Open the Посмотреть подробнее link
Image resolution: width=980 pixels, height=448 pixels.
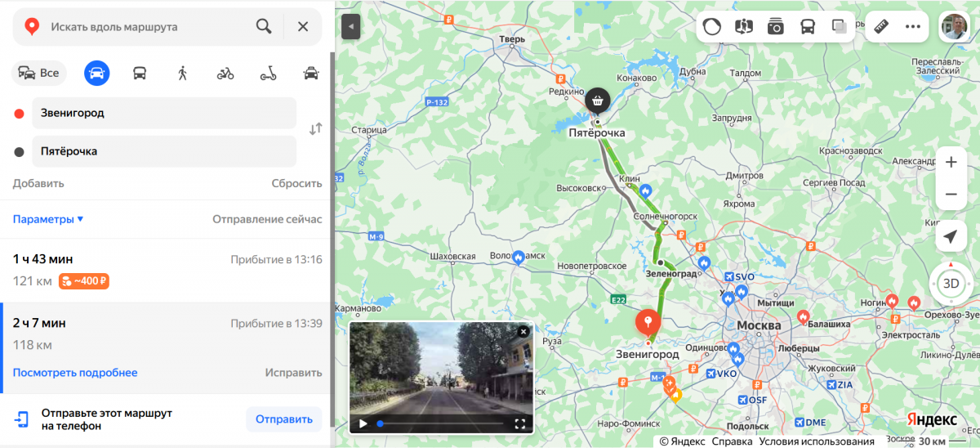coord(75,373)
